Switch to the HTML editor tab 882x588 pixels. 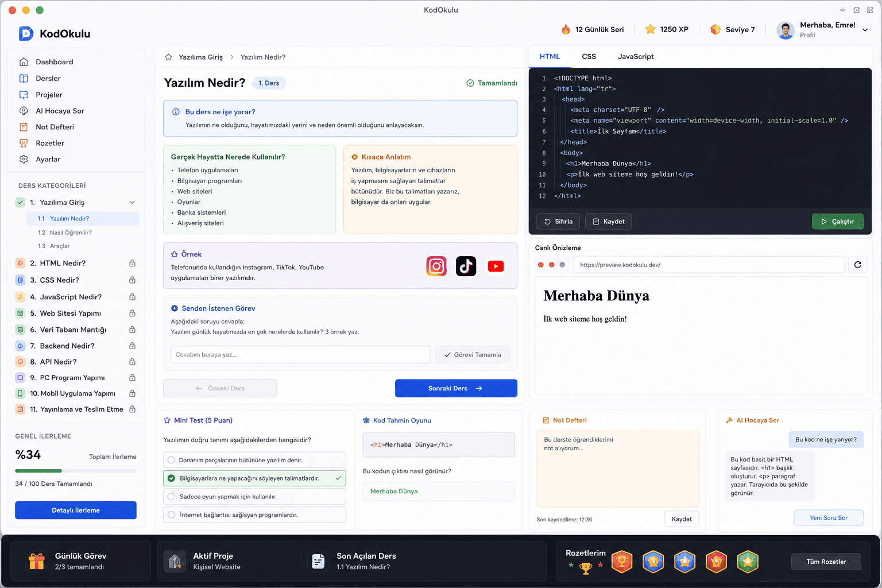point(550,56)
